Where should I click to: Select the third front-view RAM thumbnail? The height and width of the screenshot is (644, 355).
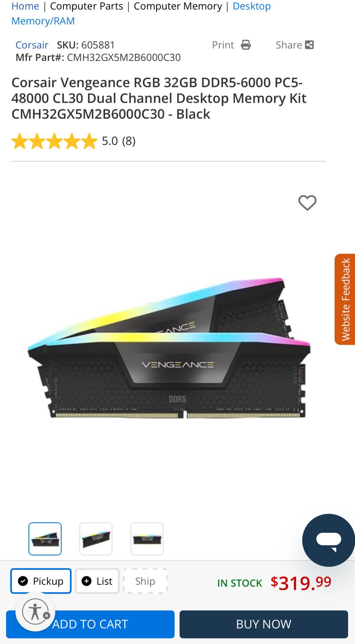click(x=147, y=539)
